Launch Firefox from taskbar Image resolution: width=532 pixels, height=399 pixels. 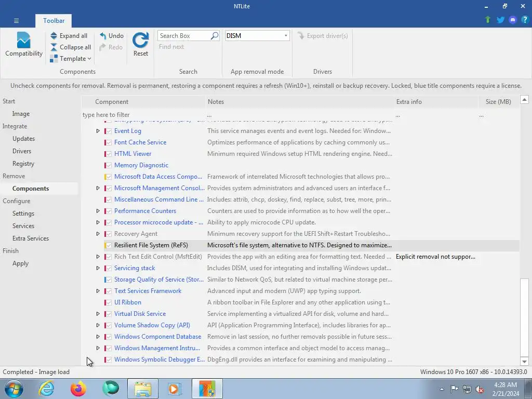[78, 389]
